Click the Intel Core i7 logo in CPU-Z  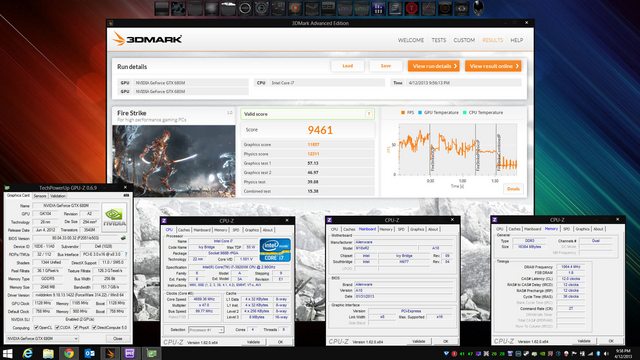275,249
